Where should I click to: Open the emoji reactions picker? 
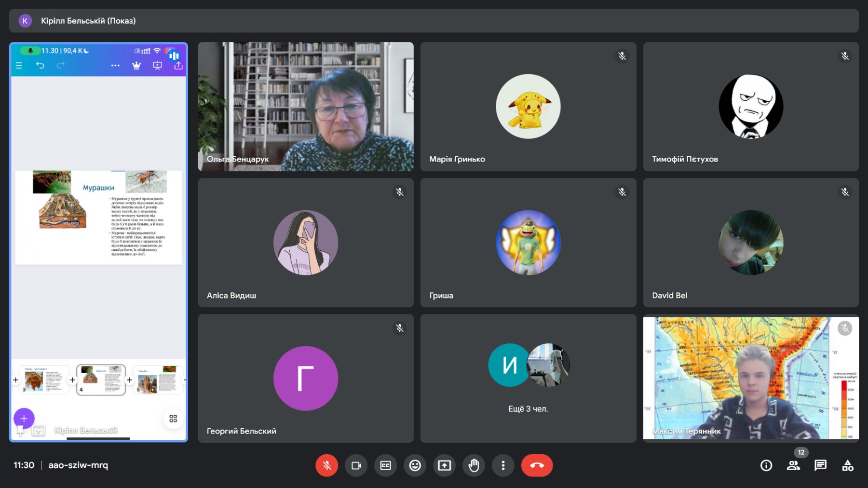point(415,465)
